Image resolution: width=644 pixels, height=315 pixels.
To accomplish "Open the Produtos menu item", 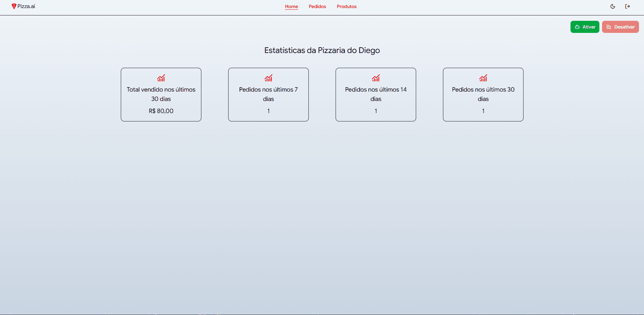I will tap(346, 6).
